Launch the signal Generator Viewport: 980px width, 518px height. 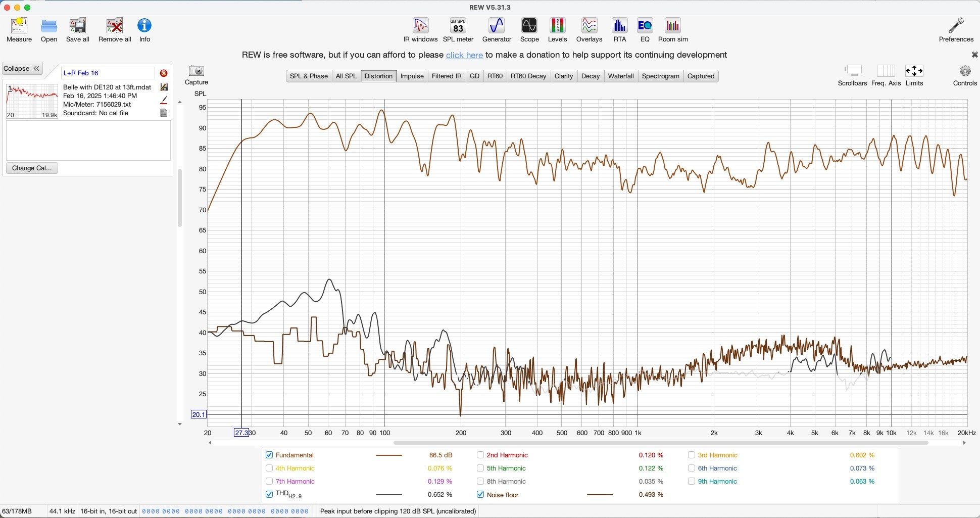(497, 30)
